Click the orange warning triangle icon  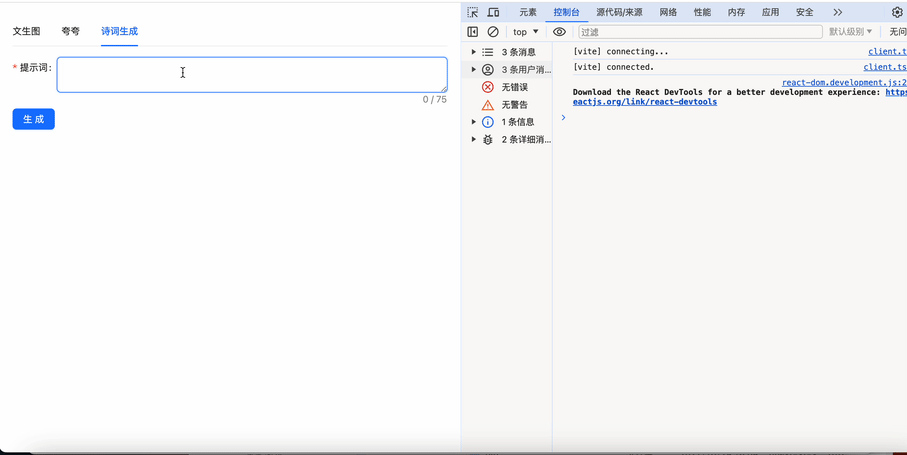point(488,105)
